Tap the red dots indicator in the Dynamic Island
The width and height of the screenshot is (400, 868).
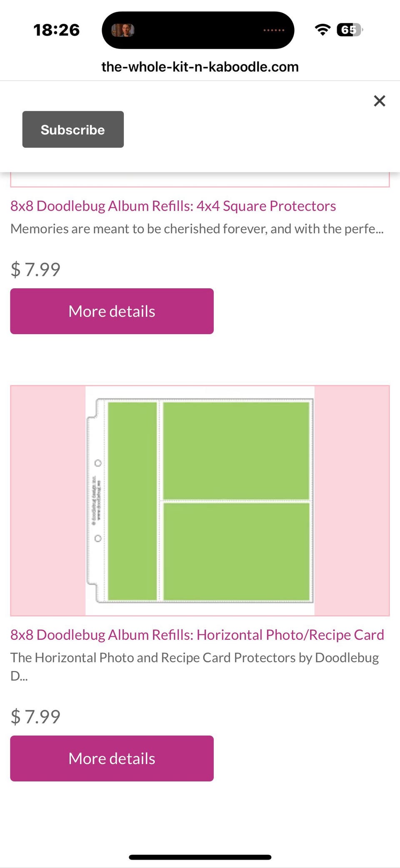tap(274, 30)
